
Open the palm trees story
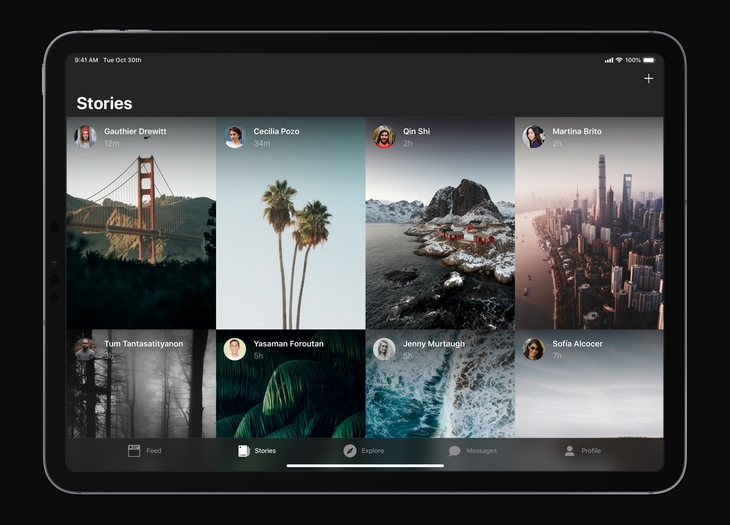pyautogui.click(x=291, y=240)
